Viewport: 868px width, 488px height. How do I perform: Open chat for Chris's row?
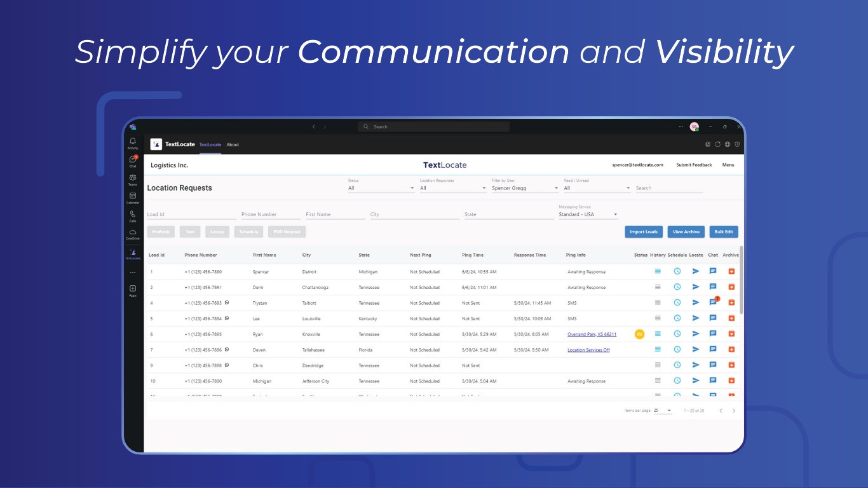point(713,365)
